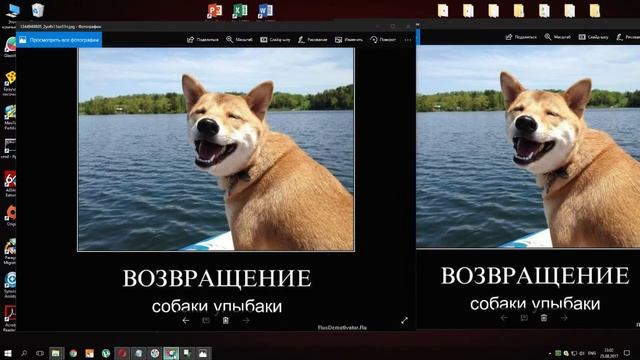This screenshot has height=360, width=640.
Task: Open the Масштаб zoom tool in left window
Action: click(x=240, y=40)
